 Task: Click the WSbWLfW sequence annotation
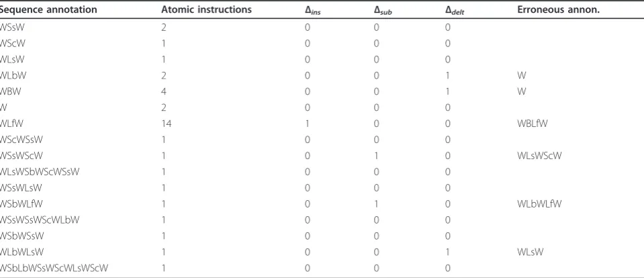tap(21, 203)
